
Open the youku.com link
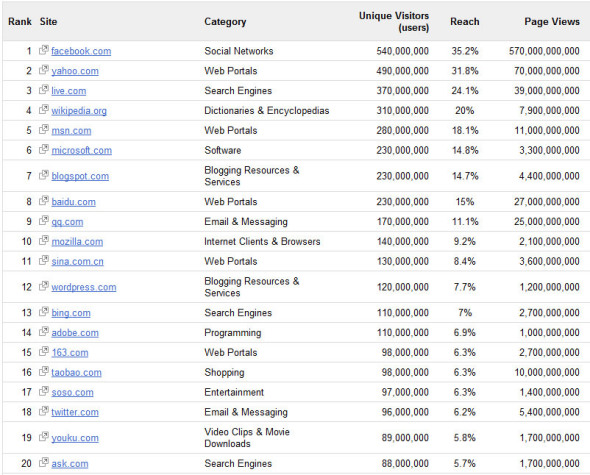(75, 438)
